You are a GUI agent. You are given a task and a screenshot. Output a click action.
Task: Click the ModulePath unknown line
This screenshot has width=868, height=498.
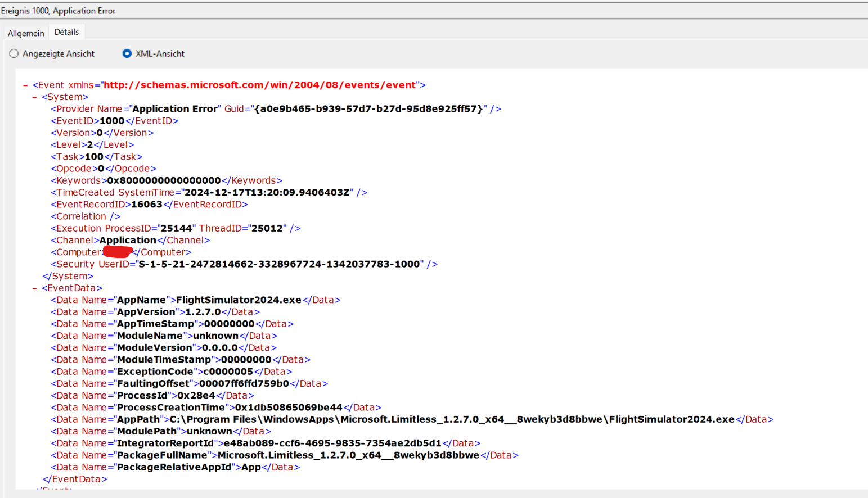click(161, 431)
